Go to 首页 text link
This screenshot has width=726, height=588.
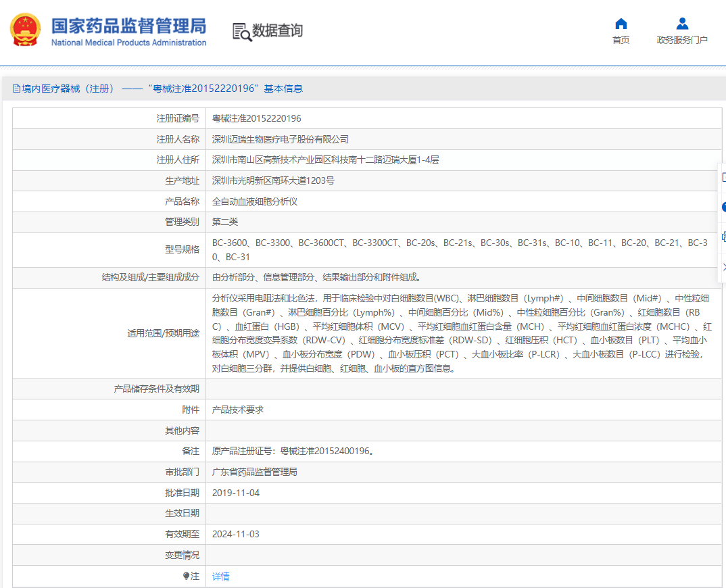621,40
